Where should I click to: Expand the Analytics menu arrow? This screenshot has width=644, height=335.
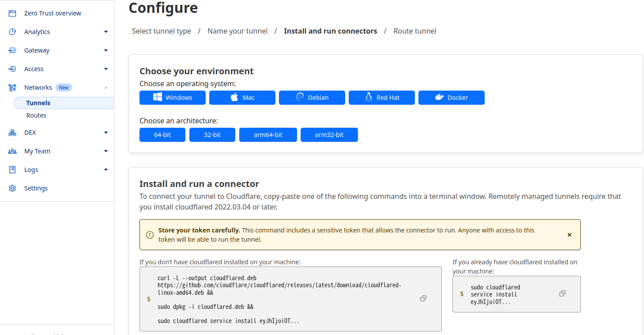point(106,32)
